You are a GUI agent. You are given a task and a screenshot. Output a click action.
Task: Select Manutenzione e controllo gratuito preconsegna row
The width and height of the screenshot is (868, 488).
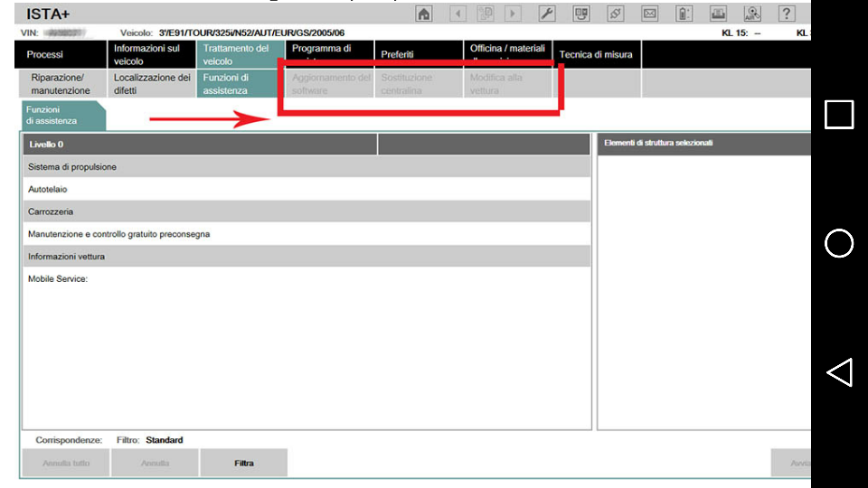307,234
